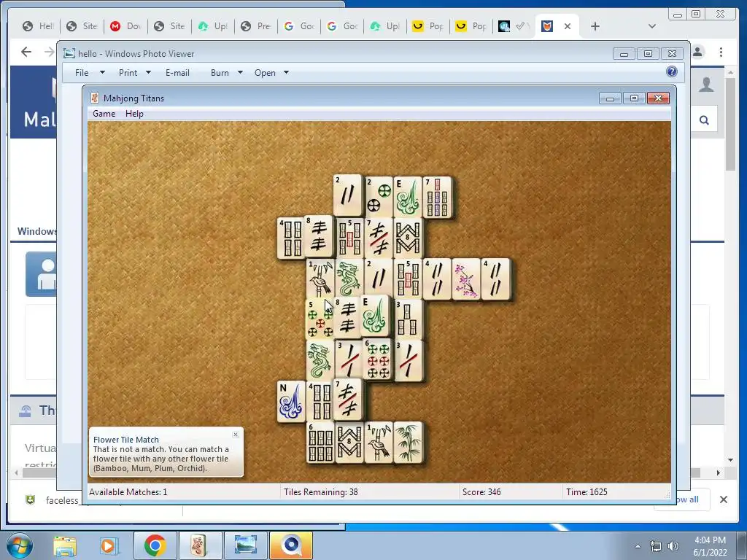Switch to Photo Viewer taskbar icon
The width and height of the screenshot is (747, 560).
point(245,545)
